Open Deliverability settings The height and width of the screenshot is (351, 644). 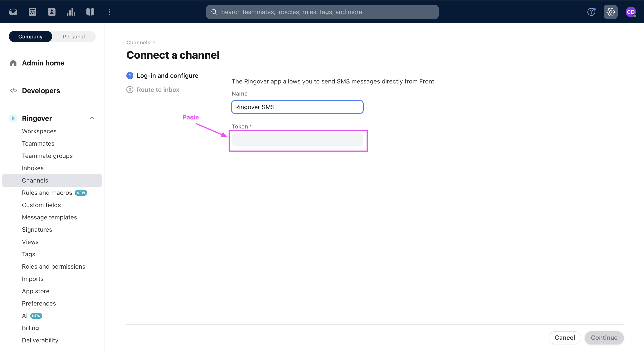point(40,340)
